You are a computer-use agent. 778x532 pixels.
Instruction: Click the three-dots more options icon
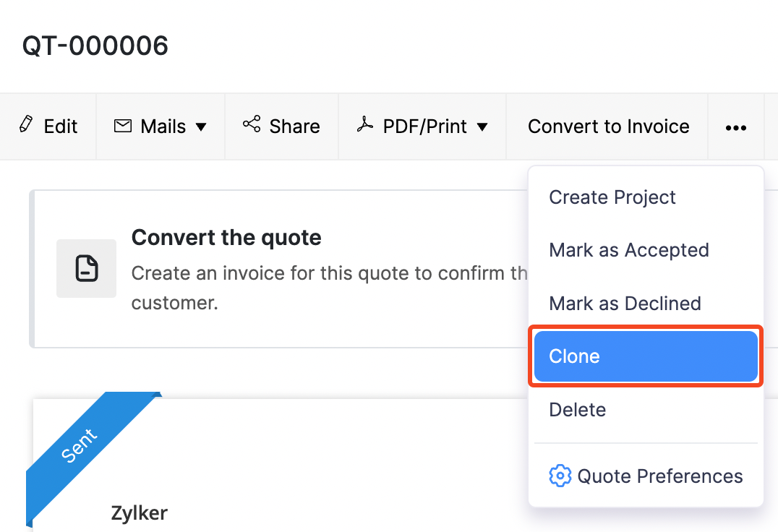point(735,127)
